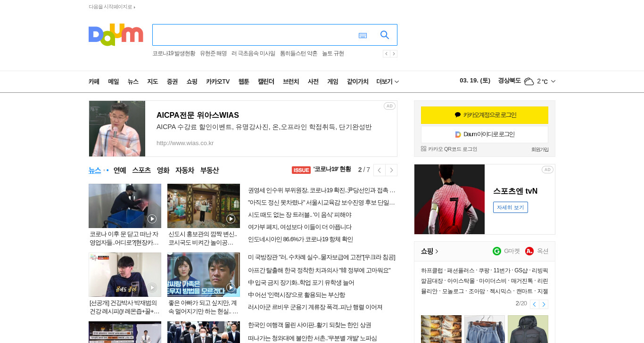Click trending keyword 유현준 해명
644x343 pixels.
pos(213,54)
